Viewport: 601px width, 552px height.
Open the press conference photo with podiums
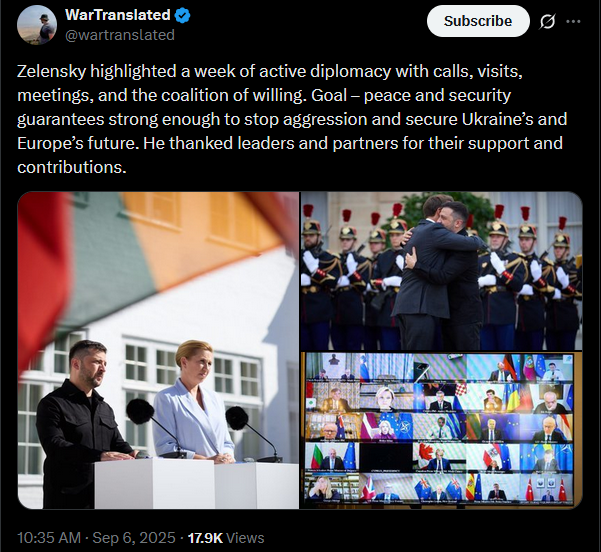(x=158, y=350)
